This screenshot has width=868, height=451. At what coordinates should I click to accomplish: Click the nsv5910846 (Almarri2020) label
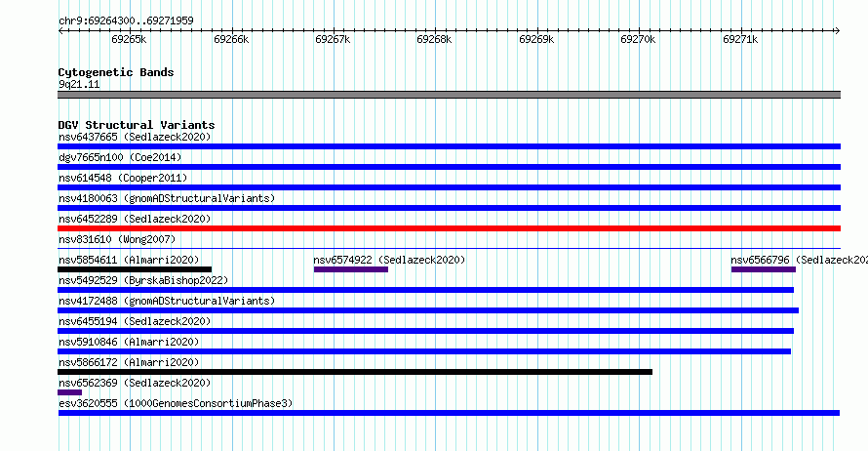(x=129, y=342)
